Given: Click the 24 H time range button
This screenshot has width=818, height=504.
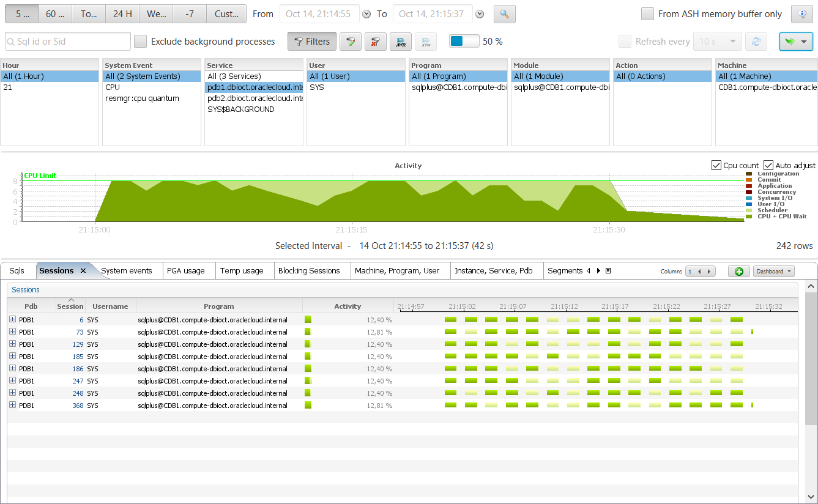Looking at the screenshot, I should 122,14.
